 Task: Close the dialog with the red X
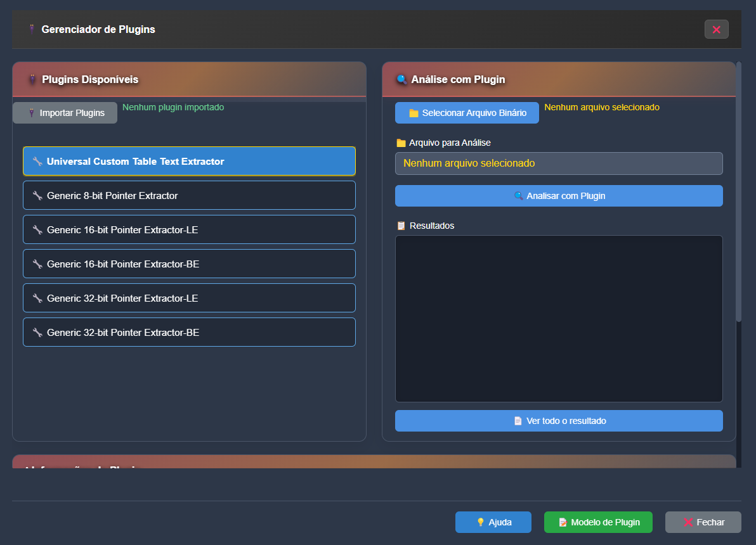coord(716,29)
